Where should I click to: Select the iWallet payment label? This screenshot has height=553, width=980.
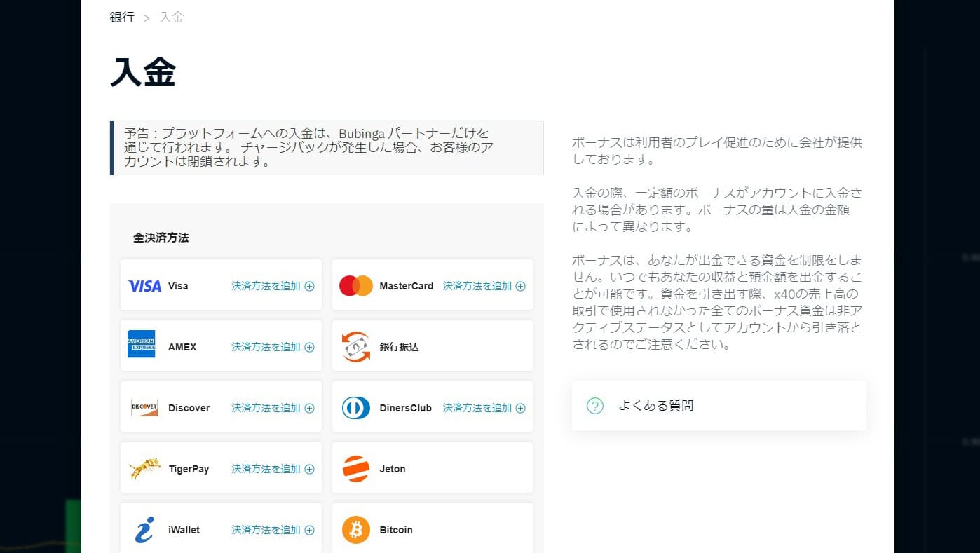click(184, 530)
